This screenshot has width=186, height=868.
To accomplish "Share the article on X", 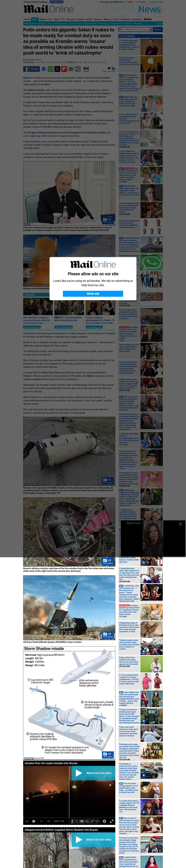I will 57,69.
